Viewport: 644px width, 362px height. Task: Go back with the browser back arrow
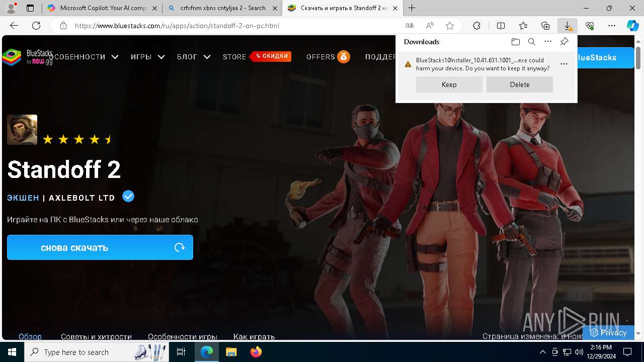click(x=14, y=26)
